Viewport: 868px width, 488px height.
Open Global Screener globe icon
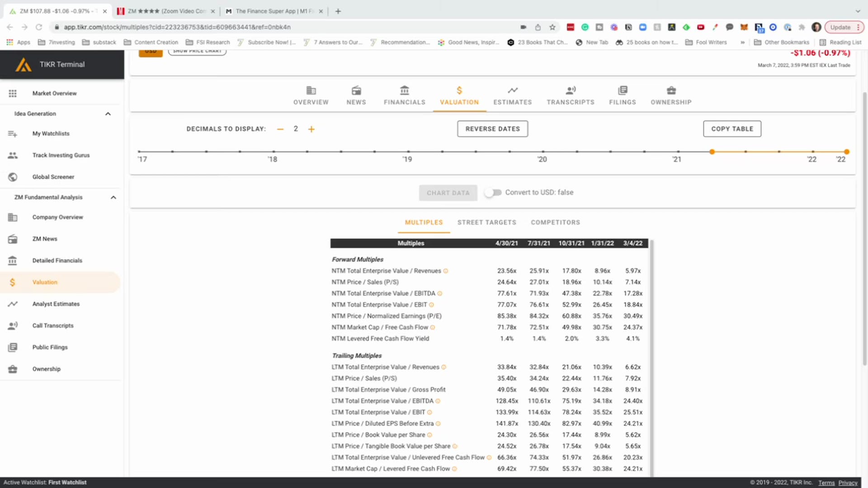point(13,177)
